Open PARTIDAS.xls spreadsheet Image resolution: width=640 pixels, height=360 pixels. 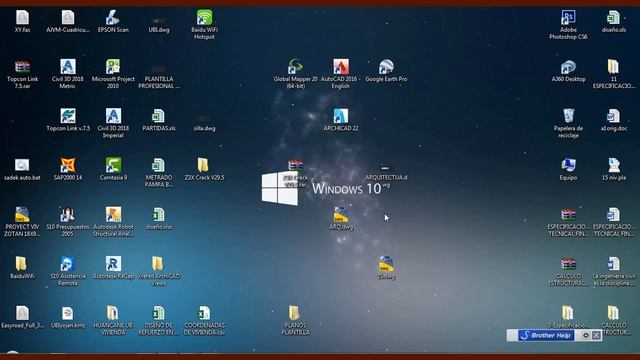tap(159, 116)
